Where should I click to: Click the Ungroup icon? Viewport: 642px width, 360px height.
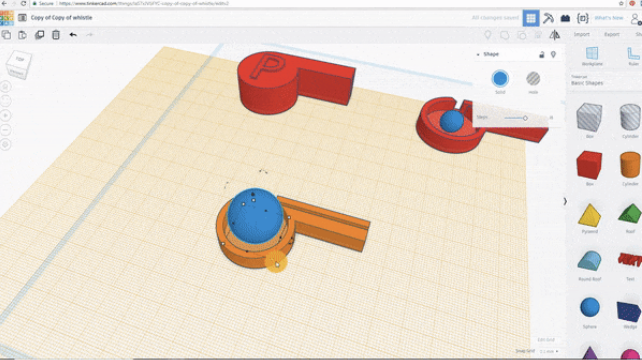point(522,35)
